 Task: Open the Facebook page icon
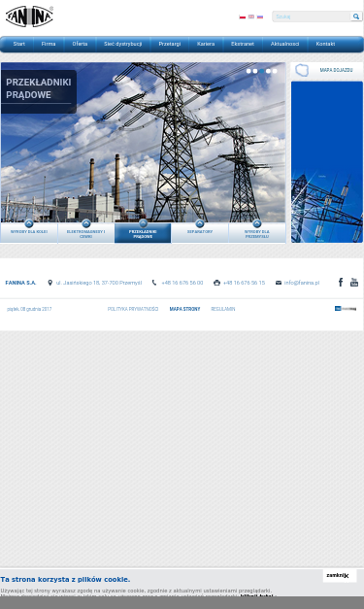341,283
